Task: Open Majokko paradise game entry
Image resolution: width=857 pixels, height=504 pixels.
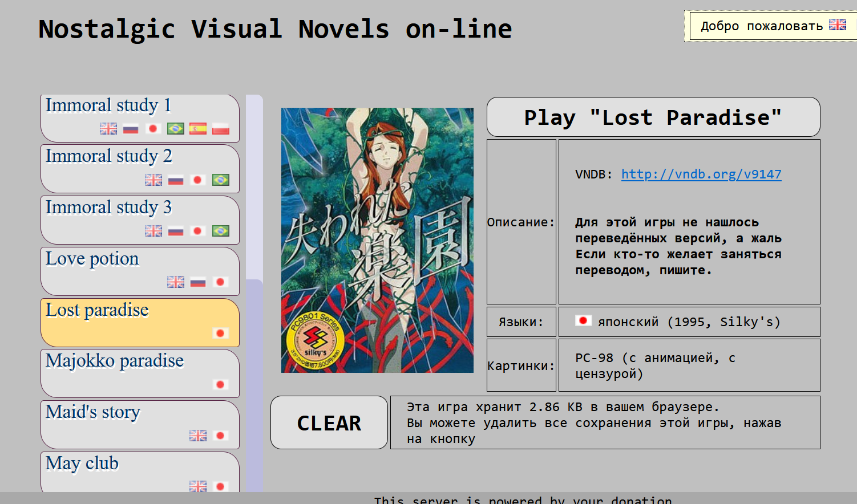Action: [140, 373]
